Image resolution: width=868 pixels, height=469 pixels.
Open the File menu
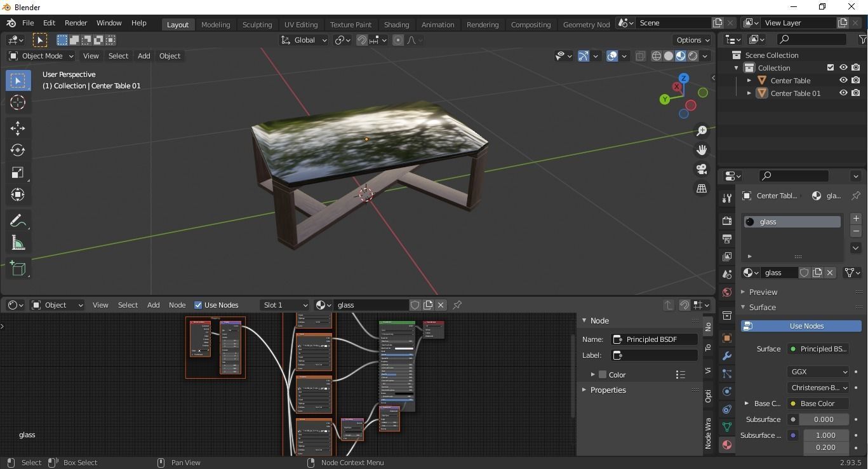28,23
